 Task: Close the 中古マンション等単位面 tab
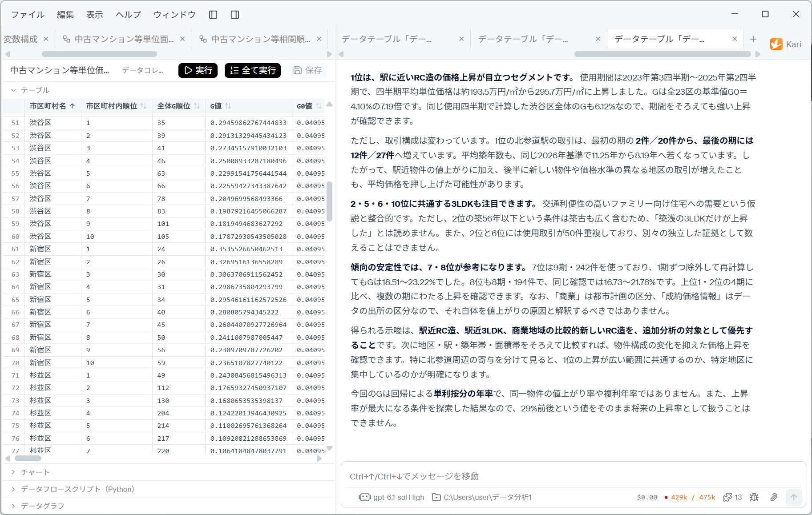[x=182, y=39]
